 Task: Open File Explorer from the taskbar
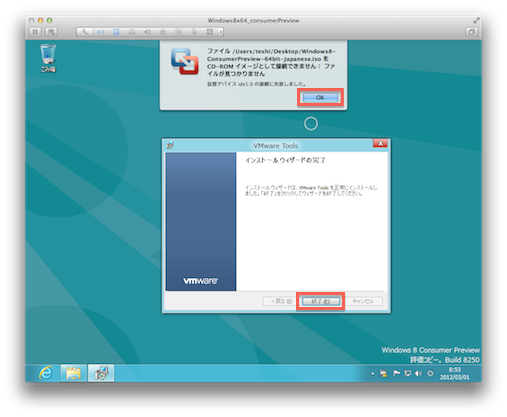point(73,373)
